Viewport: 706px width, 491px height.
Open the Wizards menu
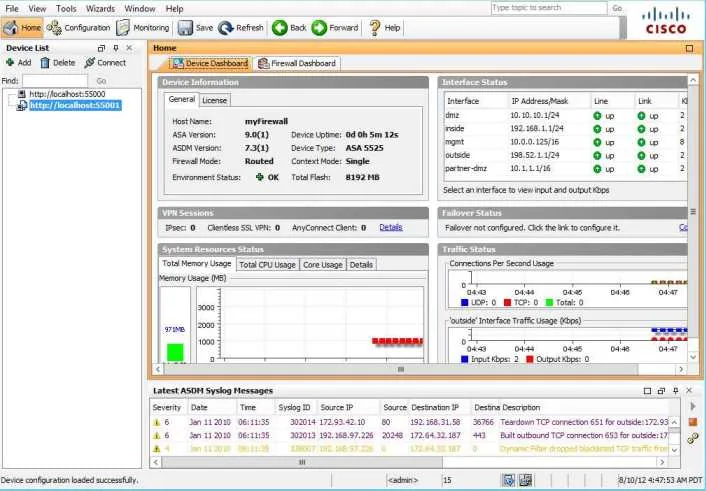tap(100, 9)
